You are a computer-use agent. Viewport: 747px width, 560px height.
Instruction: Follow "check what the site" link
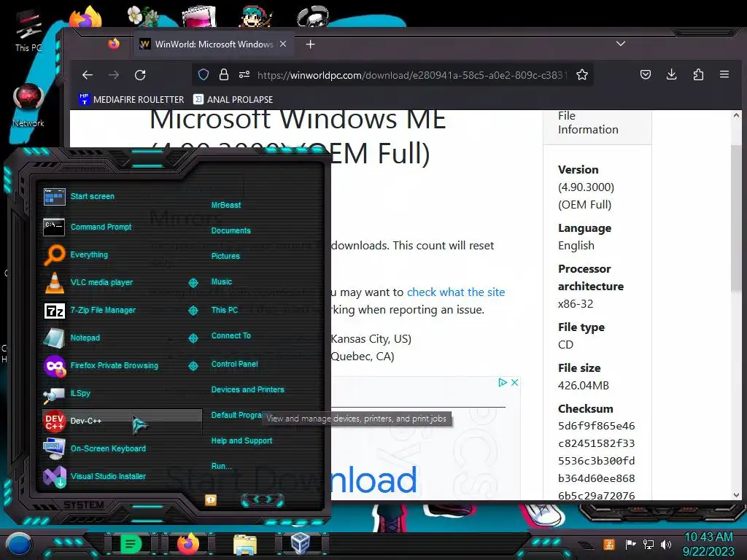tap(456, 292)
